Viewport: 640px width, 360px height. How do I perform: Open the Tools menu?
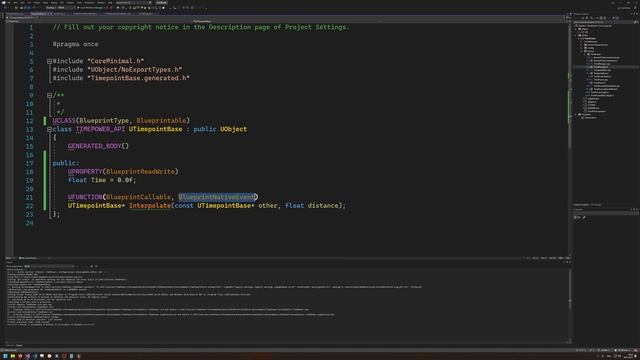[79, 2]
